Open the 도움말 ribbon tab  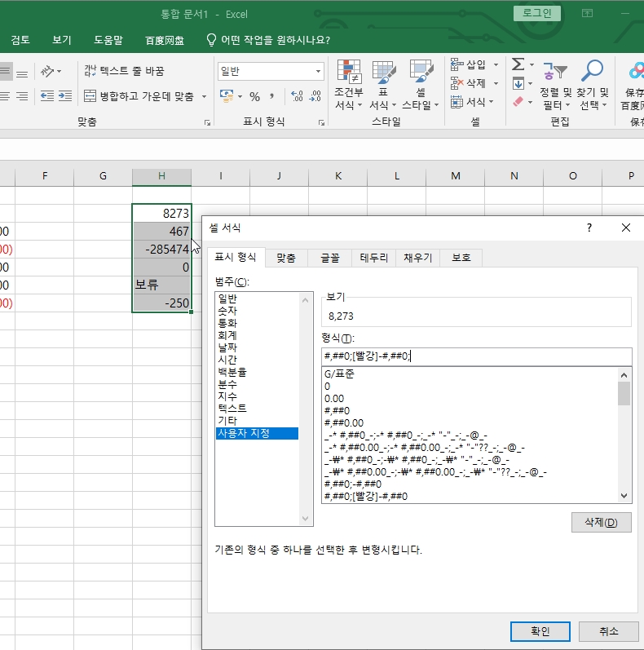pos(108,40)
